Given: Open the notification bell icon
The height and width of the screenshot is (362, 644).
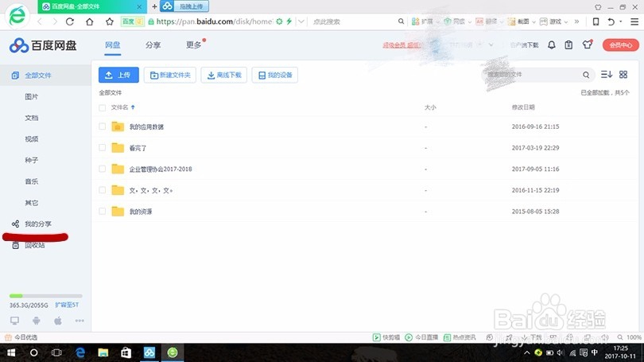Looking at the screenshot, I should point(552,45).
